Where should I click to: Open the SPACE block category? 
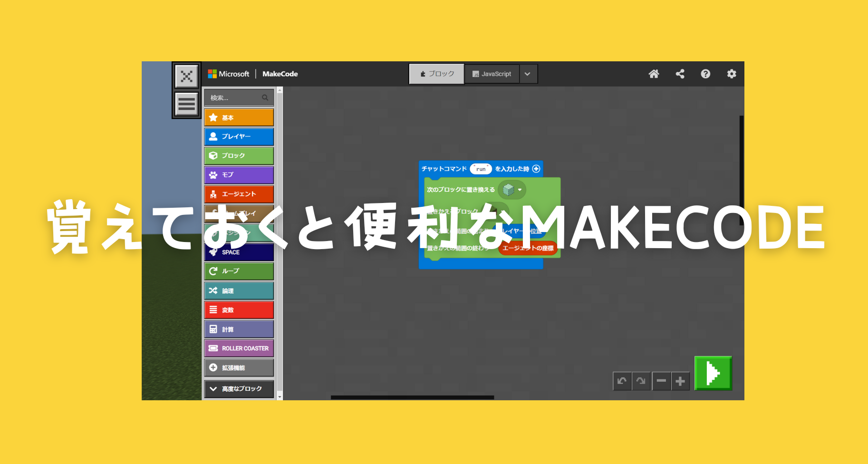[x=238, y=252]
